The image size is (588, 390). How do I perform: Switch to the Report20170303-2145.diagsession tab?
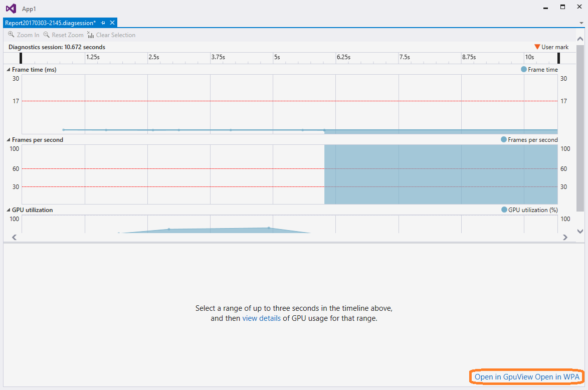(50, 23)
